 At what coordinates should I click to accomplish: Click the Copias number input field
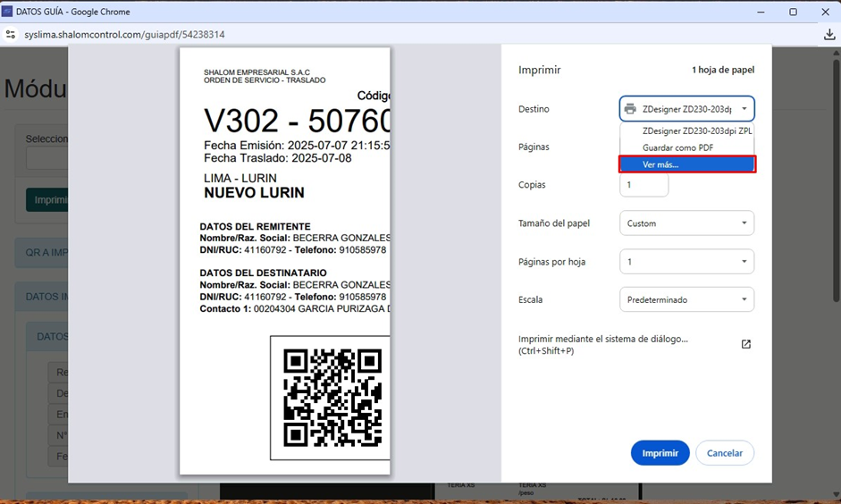(x=643, y=185)
